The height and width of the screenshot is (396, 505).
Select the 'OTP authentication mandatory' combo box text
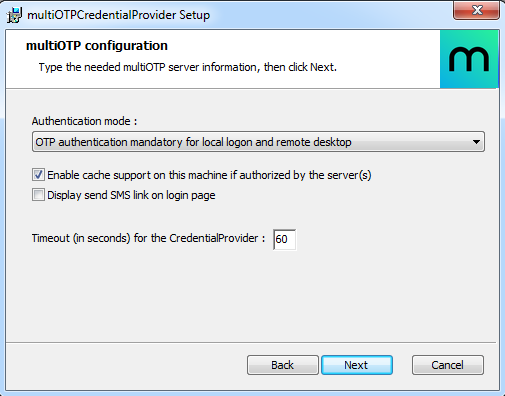coord(193,142)
